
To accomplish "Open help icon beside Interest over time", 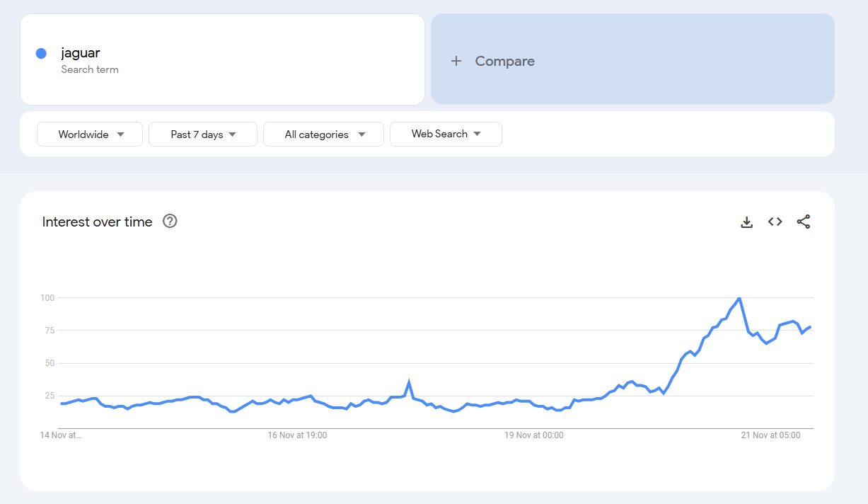I will click(170, 222).
